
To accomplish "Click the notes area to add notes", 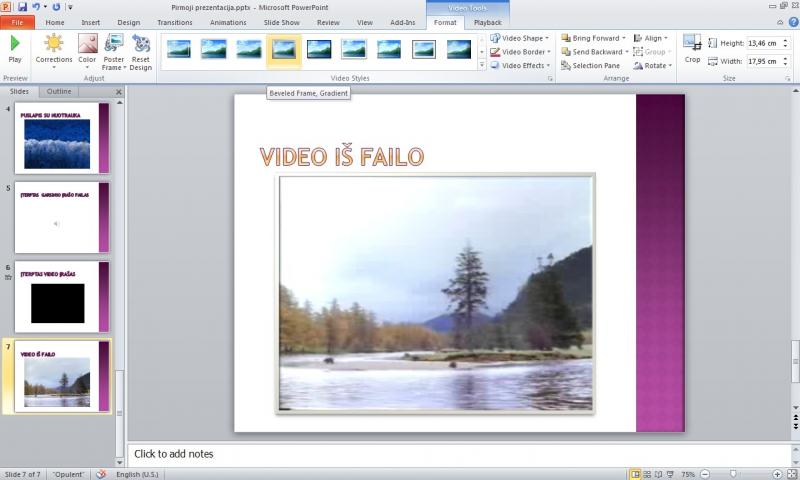I will (x=459, y=453).
